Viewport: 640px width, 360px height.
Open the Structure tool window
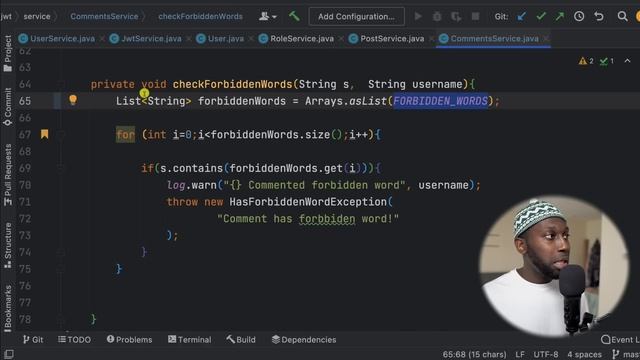[x=8, y=246]
